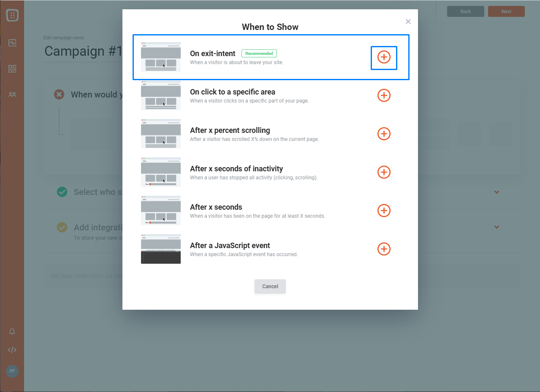Click 'When a specific JavaScript event has occurred.'
The height and width of the screenshot is (392, 540).
[x=244, y=254]
